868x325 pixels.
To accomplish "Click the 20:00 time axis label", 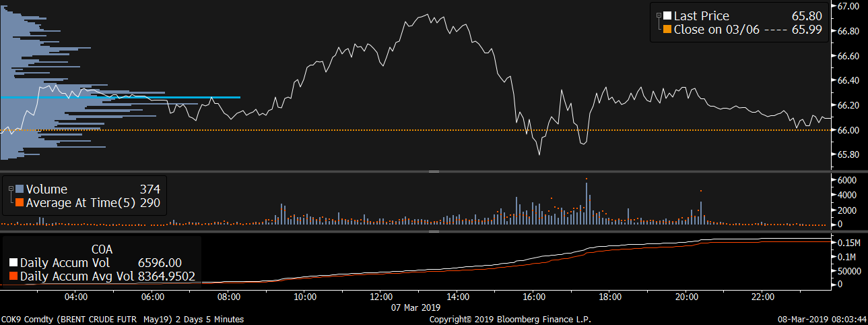I will tap(686, 296).
